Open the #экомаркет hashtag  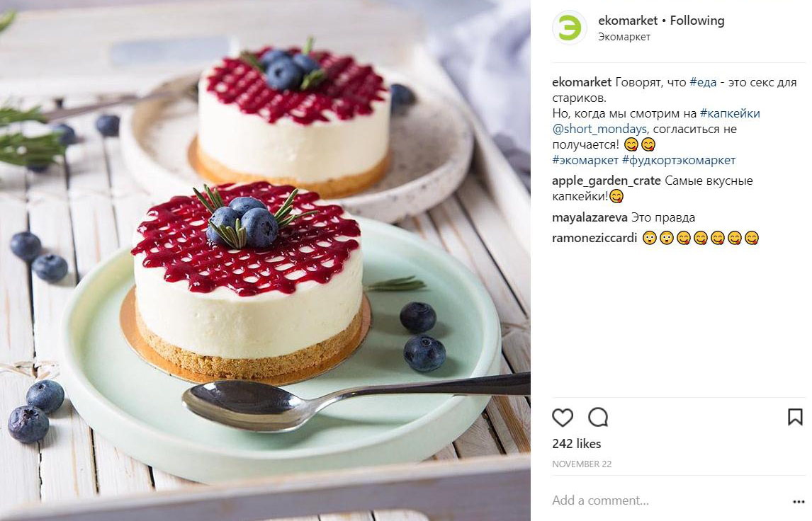585,160
